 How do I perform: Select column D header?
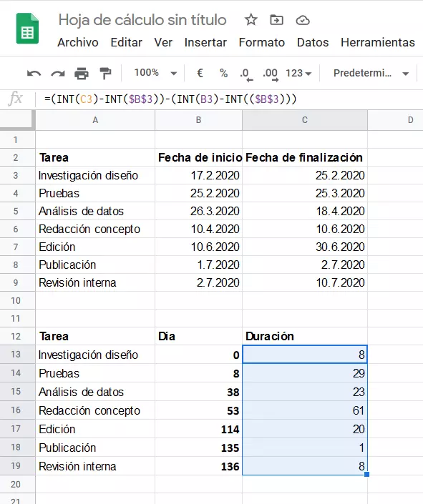[396, 120]
